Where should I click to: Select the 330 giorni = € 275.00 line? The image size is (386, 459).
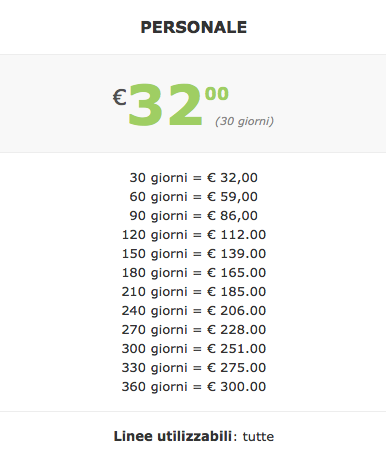(193, 368)
